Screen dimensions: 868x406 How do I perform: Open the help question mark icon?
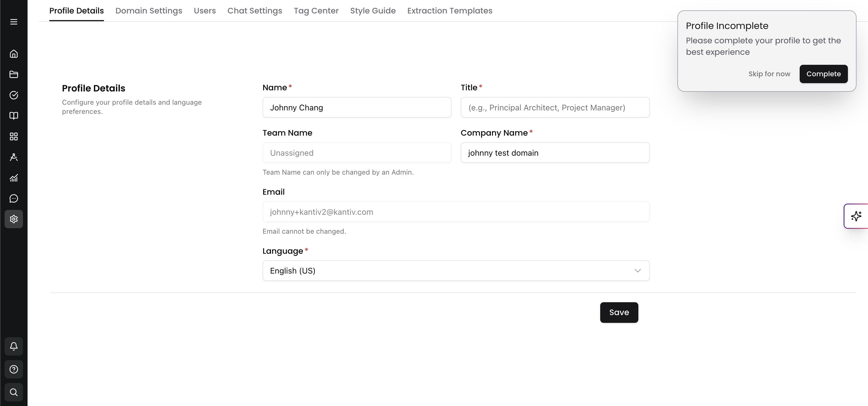click(13, 369)
